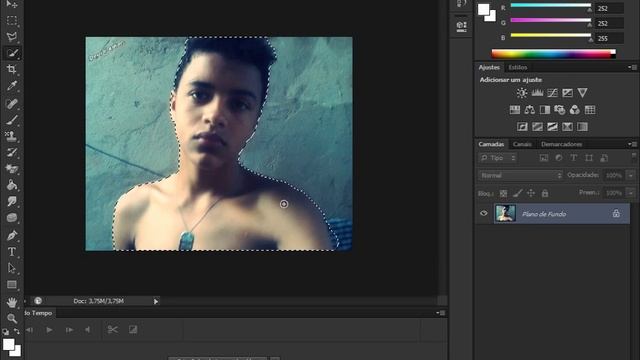The height and width of the screenshot is (360, 640).
Task: Select the Hand tool
Action: (12, 302)
